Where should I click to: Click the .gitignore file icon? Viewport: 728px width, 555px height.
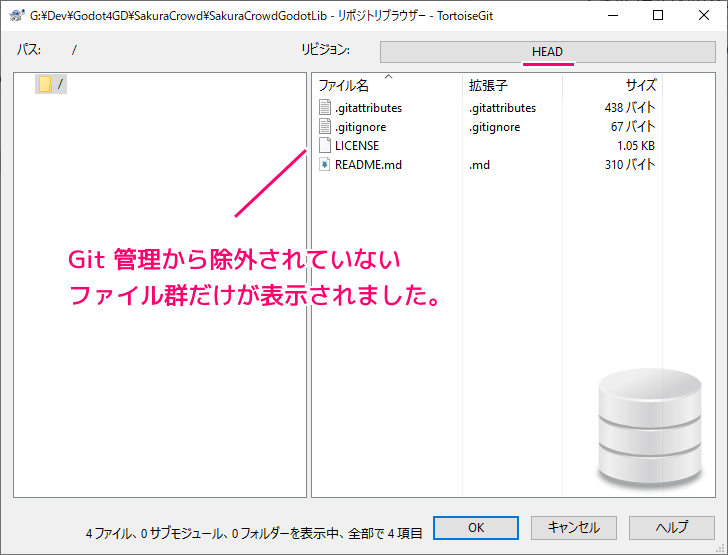tap(324, 127)
